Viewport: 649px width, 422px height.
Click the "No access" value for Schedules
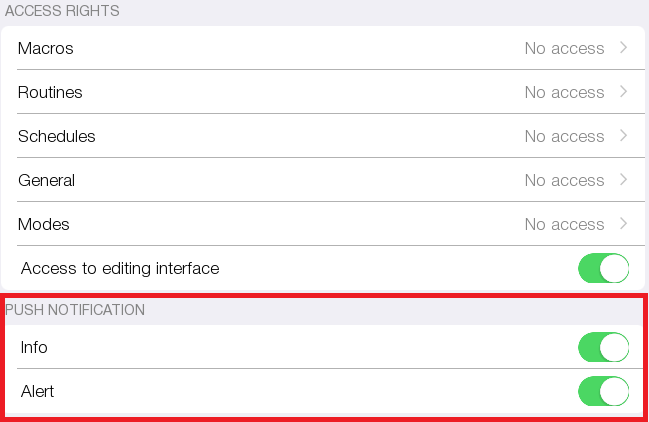(x=564, y=136)
